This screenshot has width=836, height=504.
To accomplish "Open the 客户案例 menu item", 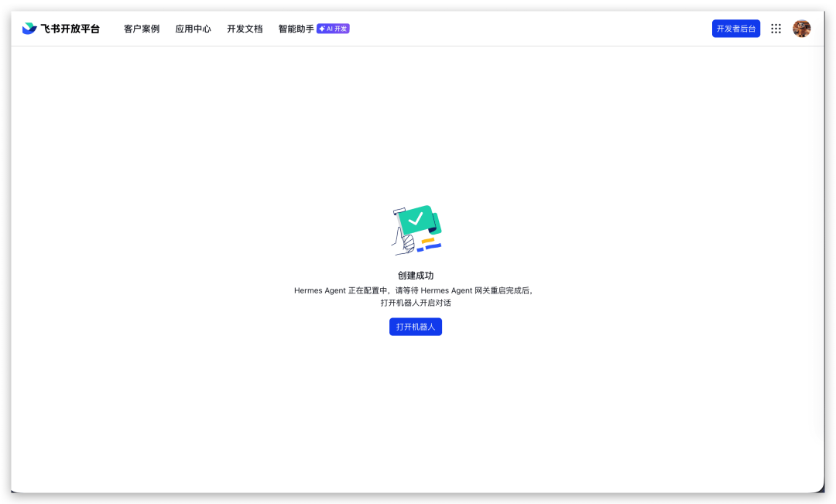I will [142, 29].
